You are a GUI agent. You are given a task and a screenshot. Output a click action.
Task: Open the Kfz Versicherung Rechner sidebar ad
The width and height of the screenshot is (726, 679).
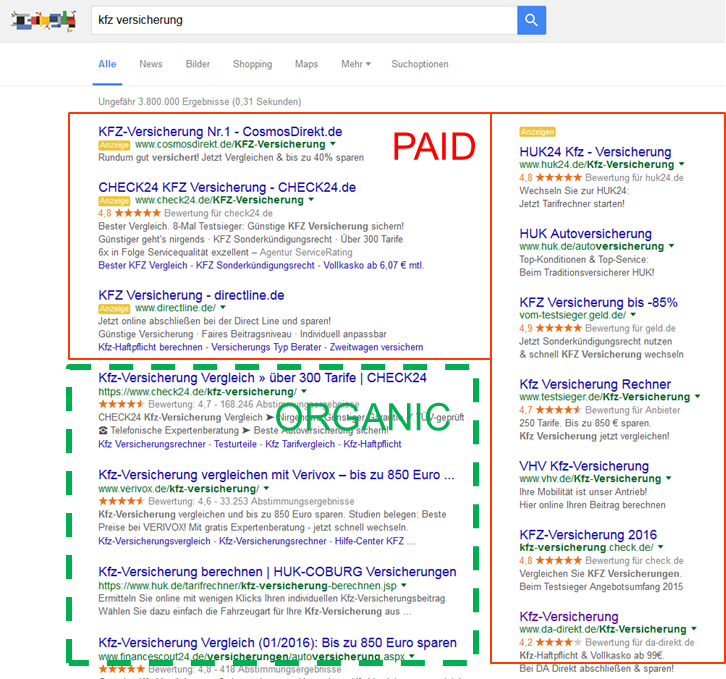coord(595,384)
